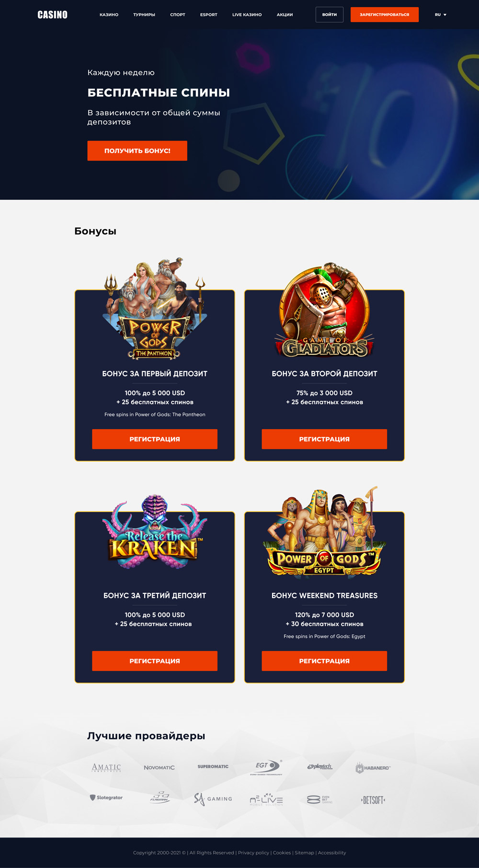Click the CASINO logo in the header
Viewport: 479px width, 868px height.
(53, 15)
